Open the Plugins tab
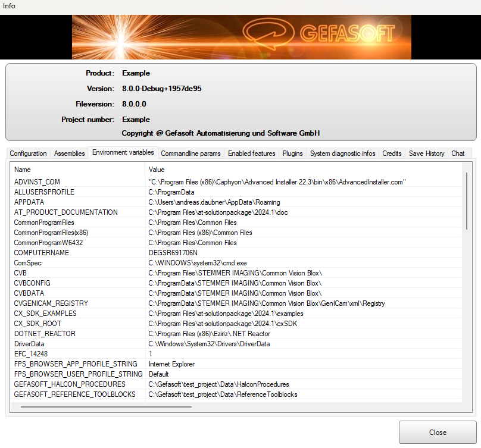The width and height of the screenshot is (481, 448). pos(293,153)
